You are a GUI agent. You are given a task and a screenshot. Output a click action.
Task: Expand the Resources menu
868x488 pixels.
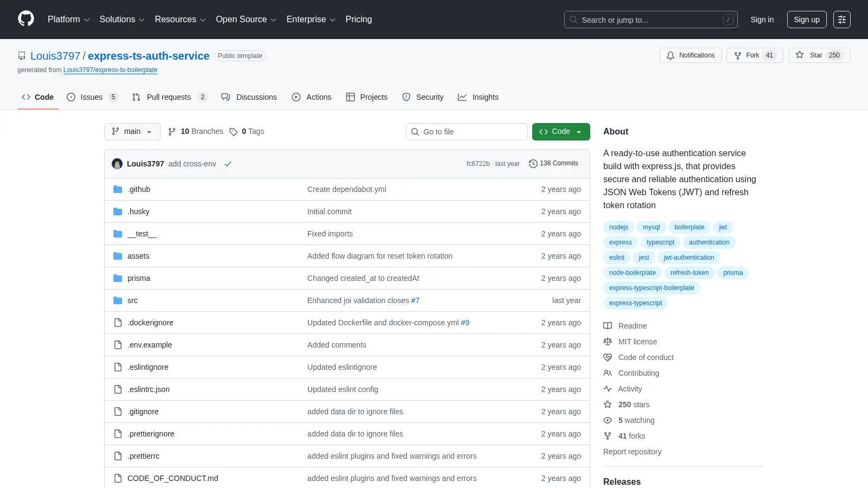click(x=180, y=20)
